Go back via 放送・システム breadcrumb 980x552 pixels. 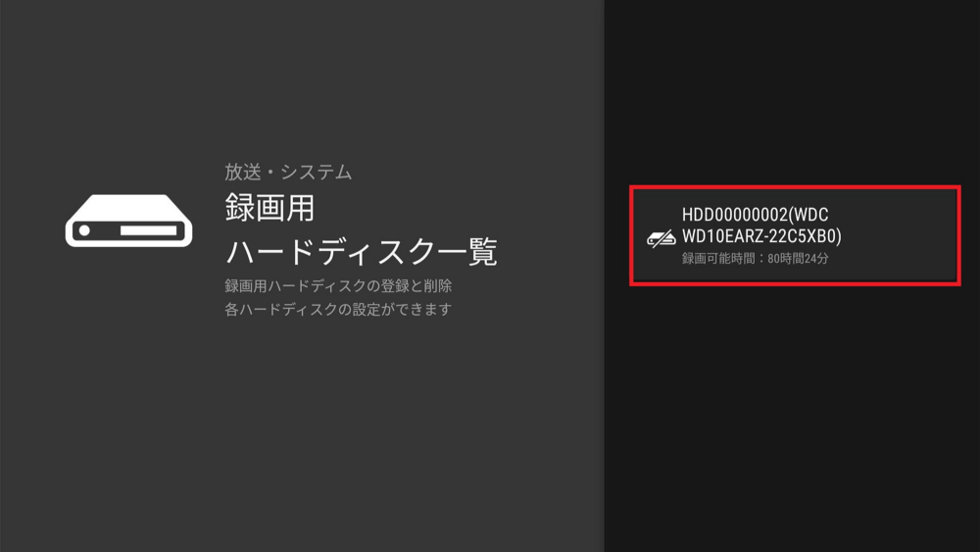point(288,172)
